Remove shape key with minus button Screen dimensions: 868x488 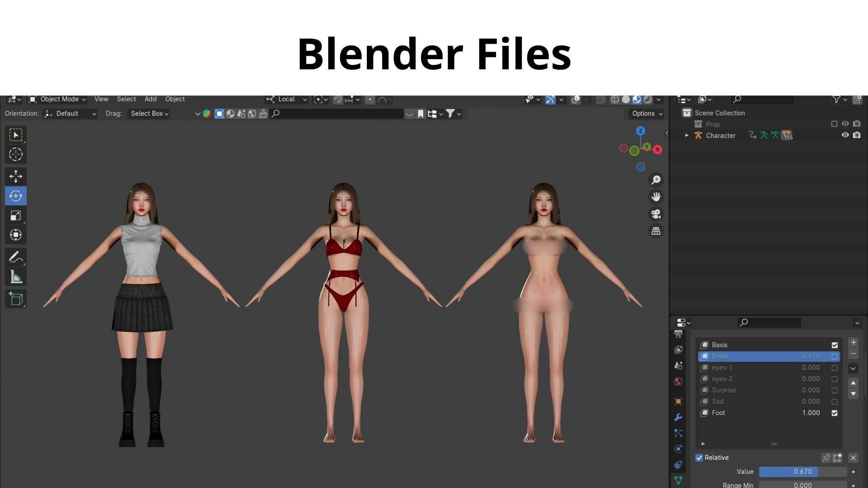pos(853,354)
